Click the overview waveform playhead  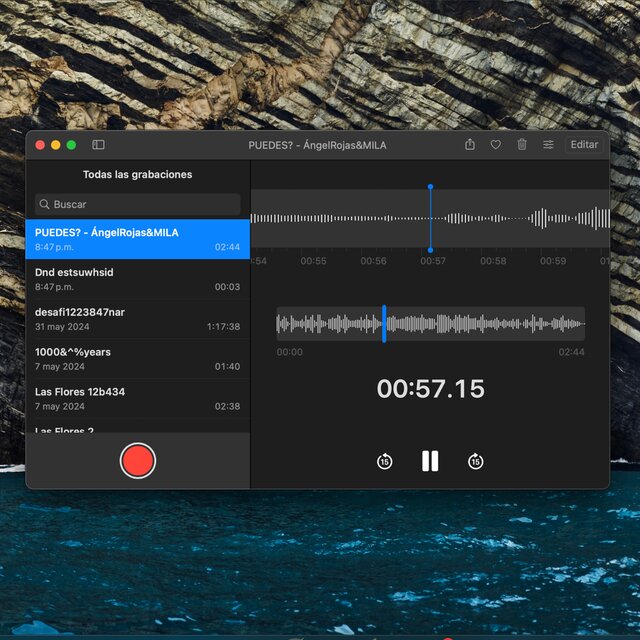click(x=384, y=324)
